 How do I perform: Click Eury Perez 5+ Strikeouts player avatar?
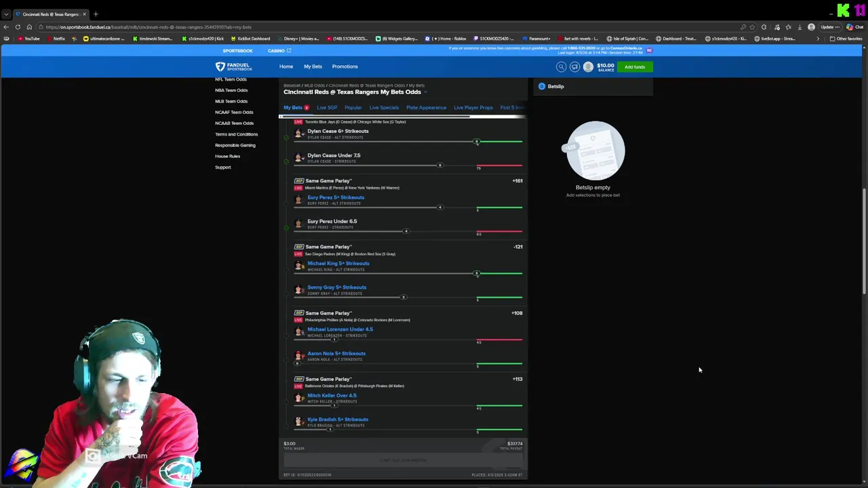[x=298, y=200]
